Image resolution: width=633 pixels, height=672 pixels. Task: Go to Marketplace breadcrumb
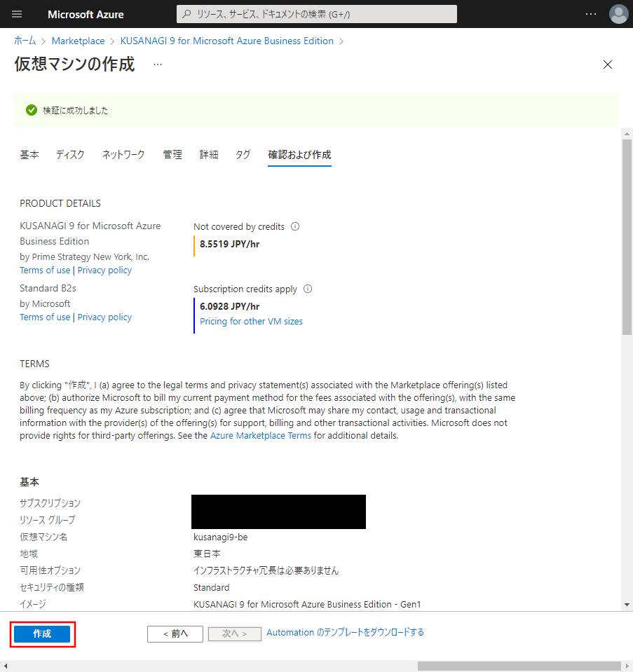pyautogui.click(x=78, y=41)
